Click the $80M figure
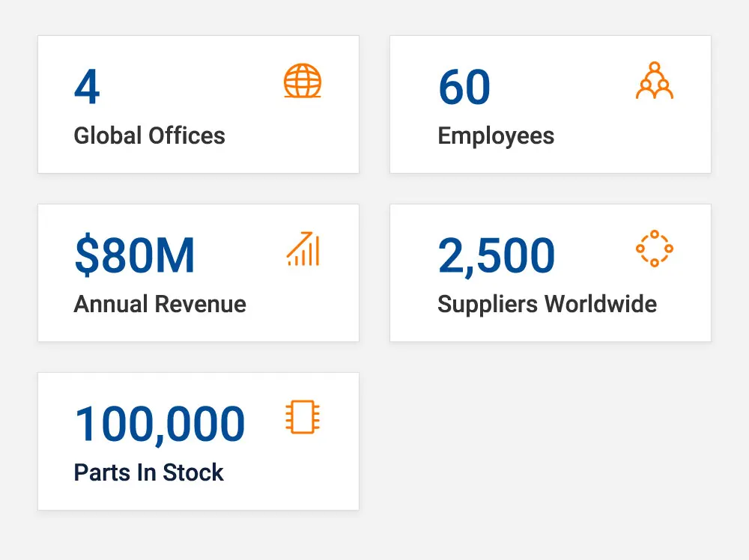 [135, 255]
